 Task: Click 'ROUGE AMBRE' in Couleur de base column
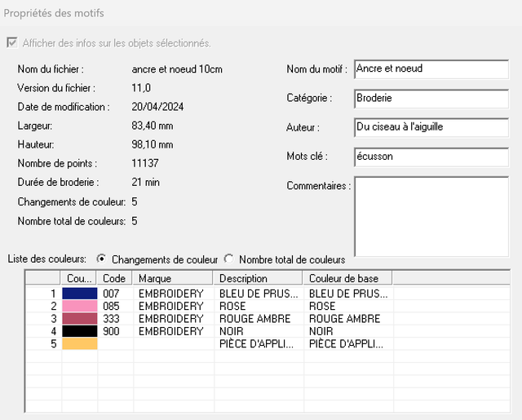(344, 319)
